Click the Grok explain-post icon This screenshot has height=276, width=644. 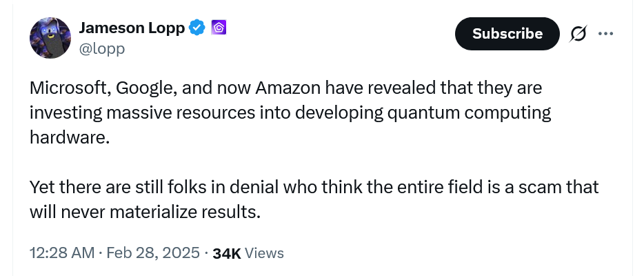tap(576, 33)
